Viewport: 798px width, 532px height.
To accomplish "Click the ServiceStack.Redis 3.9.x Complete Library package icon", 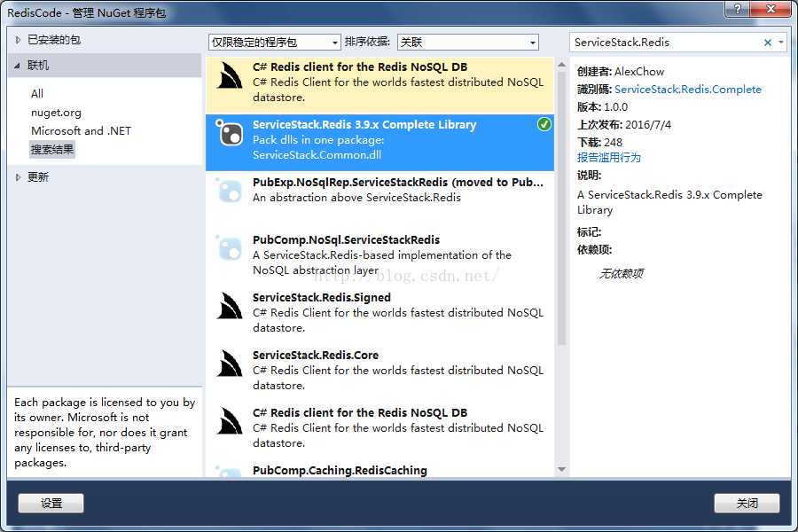I will coord(230,133).
